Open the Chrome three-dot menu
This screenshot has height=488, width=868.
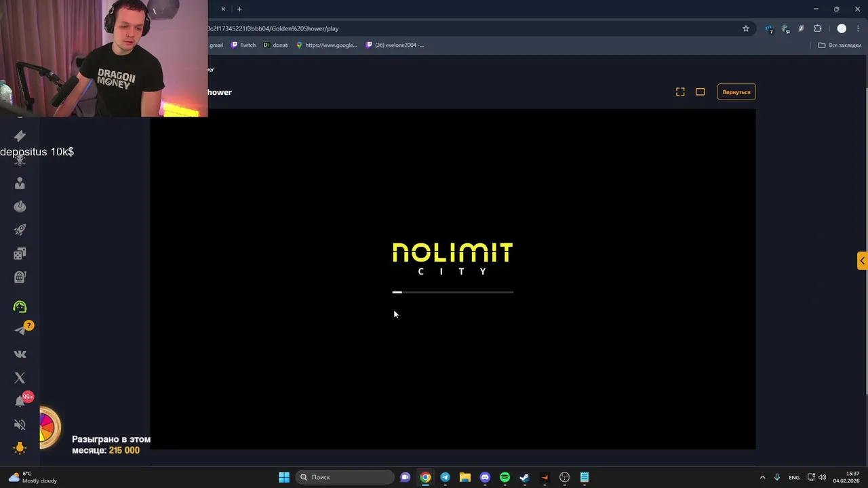point(858,28)
